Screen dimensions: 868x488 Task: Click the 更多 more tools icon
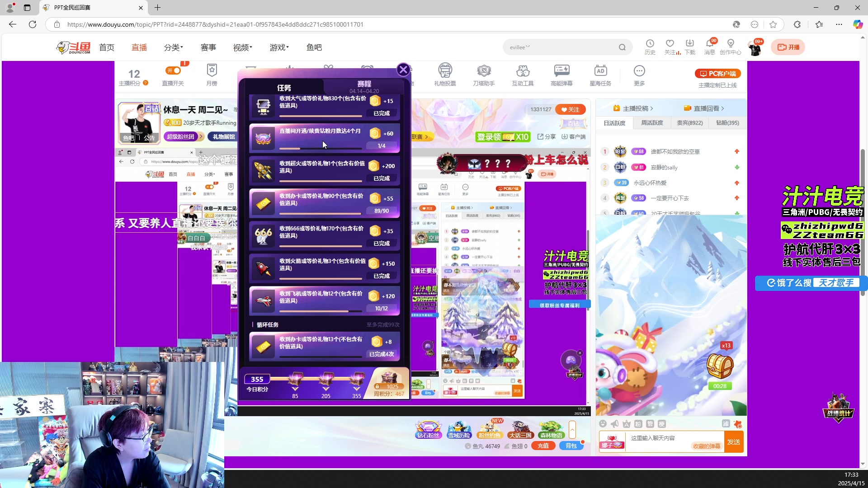tap(639, 75)
